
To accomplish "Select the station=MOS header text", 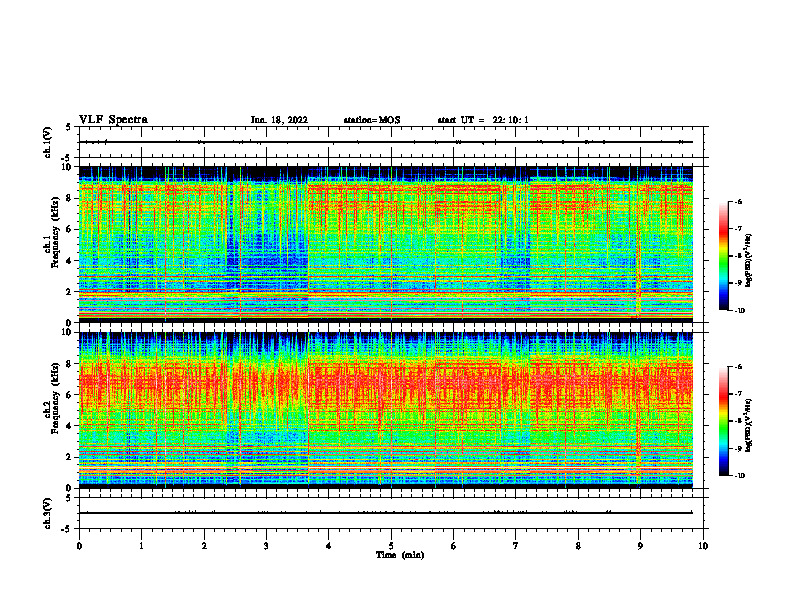I will pyautogui.click(x=372, y=120).
